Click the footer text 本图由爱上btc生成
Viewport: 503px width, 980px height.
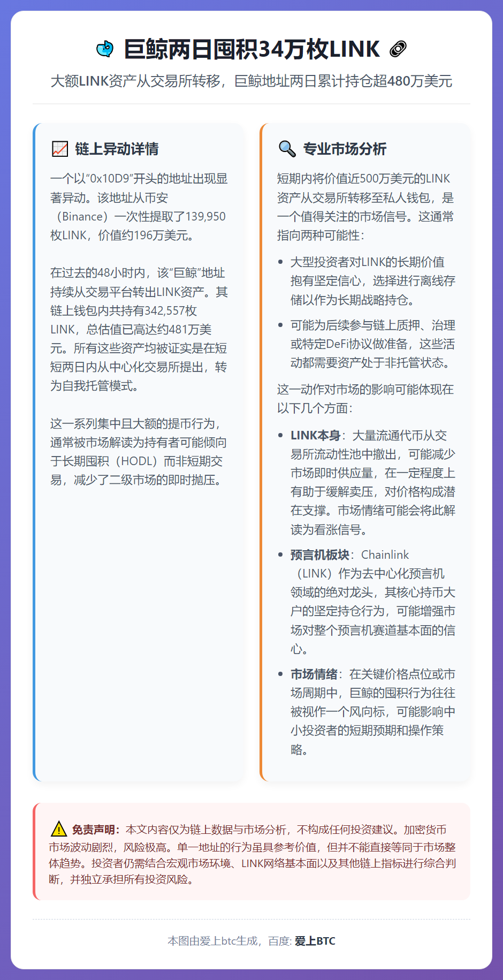[x=213, y=941]
